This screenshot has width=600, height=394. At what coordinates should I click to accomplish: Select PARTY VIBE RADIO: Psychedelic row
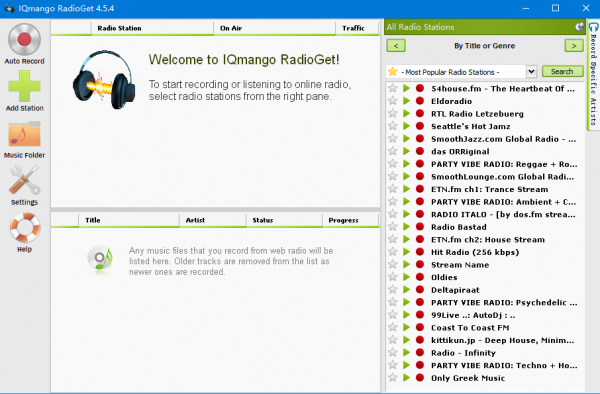[x=484, y=302]
